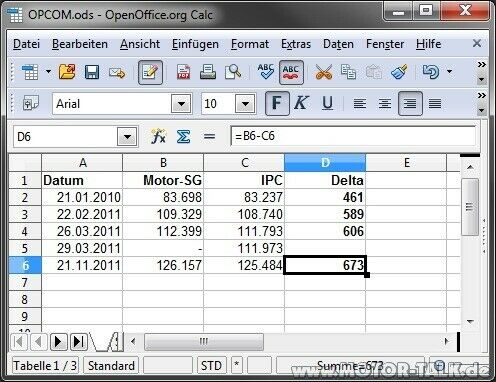This screenshot has width=496, height=382.
Task: Open the Function Wizard icon
Action: (x=158, y=136)
